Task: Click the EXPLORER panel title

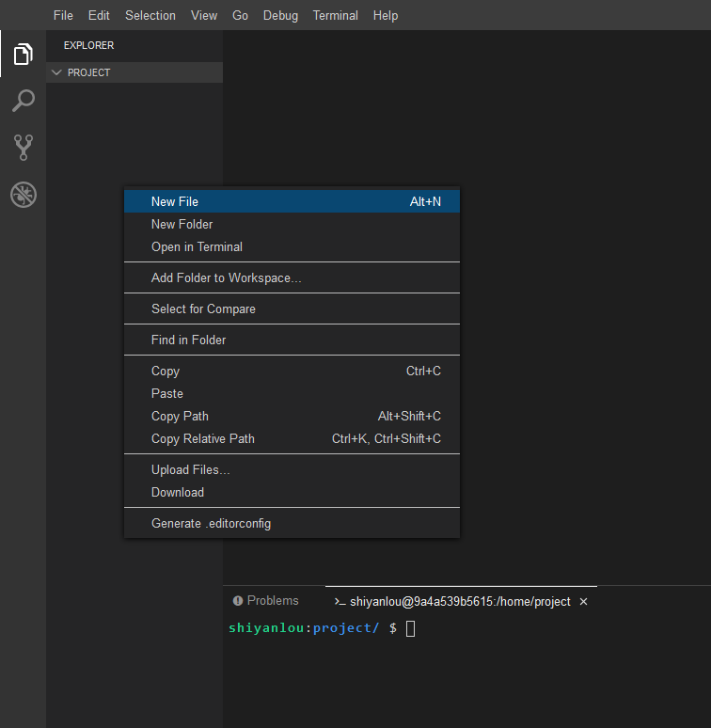Action: 88,45
